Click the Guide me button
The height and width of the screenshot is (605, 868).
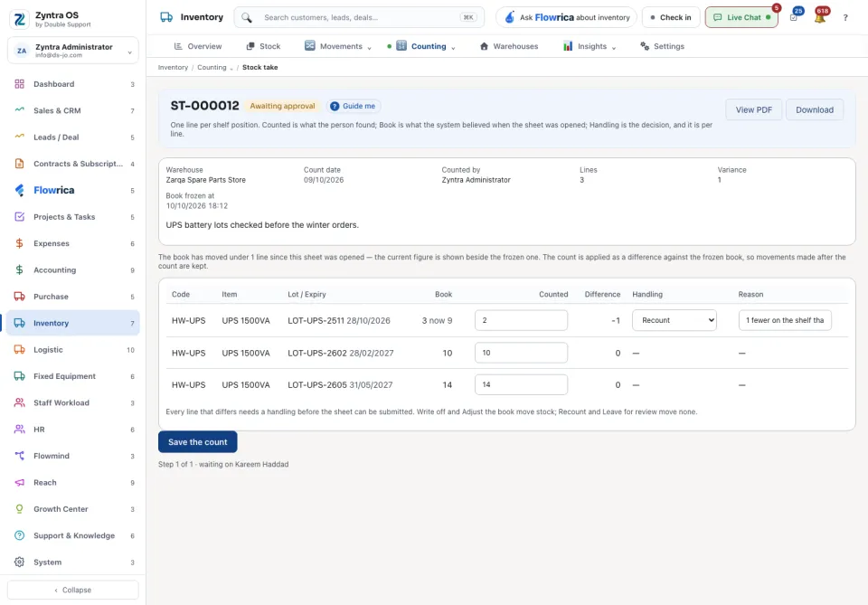coord(354,107)
